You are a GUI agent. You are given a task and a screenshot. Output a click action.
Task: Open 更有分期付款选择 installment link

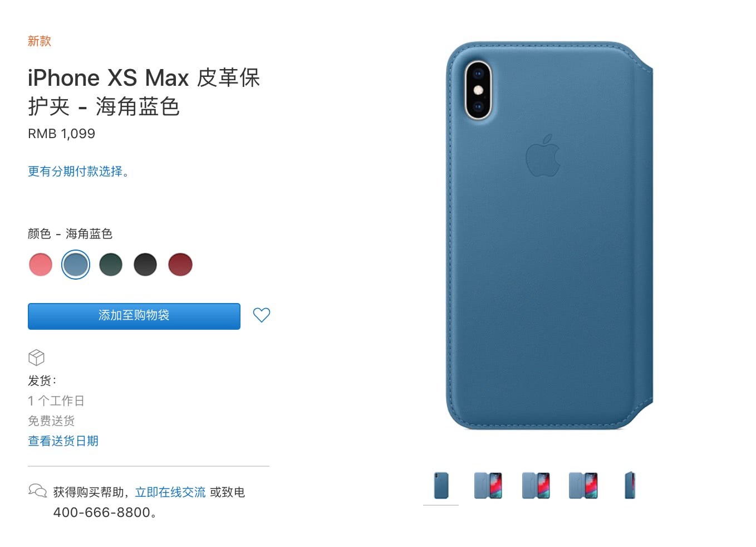click(78, 172)
